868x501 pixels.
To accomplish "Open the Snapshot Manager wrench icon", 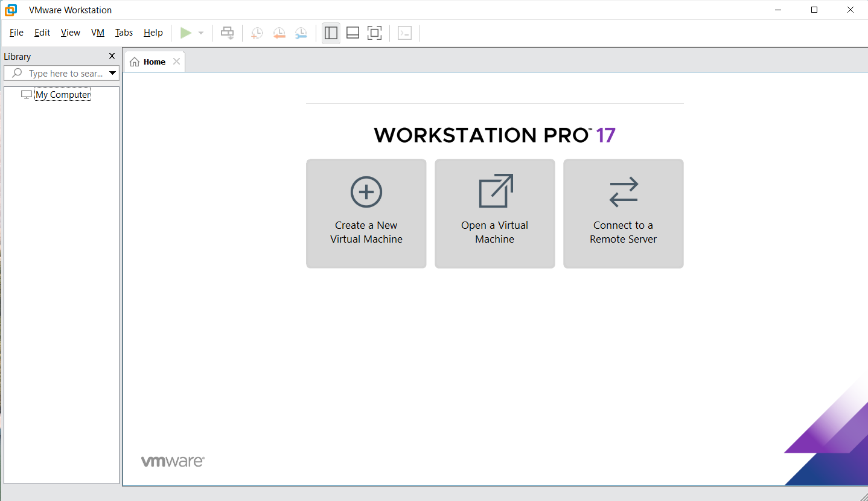I will (301, 33).
